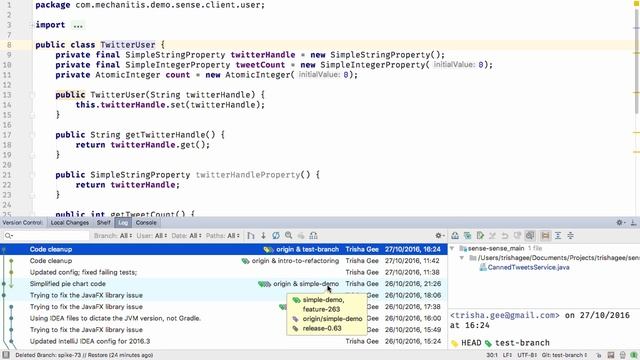Click the green arrow changes toolbar icon
Viewport: 640px width, 360px height.
click(x=480, y=236)
